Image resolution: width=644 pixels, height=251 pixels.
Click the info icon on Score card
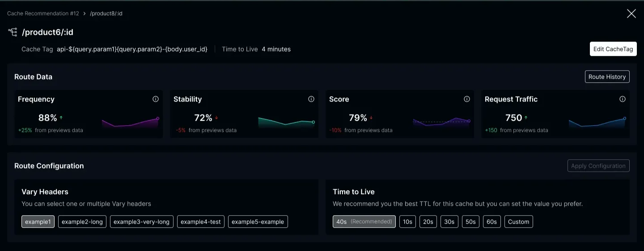coord(467,99)
